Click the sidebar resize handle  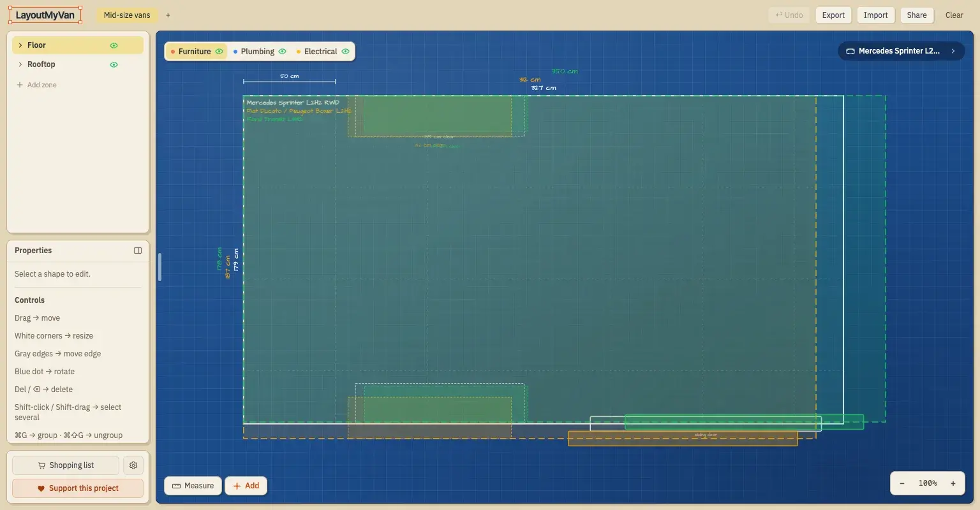pos(160,267)
